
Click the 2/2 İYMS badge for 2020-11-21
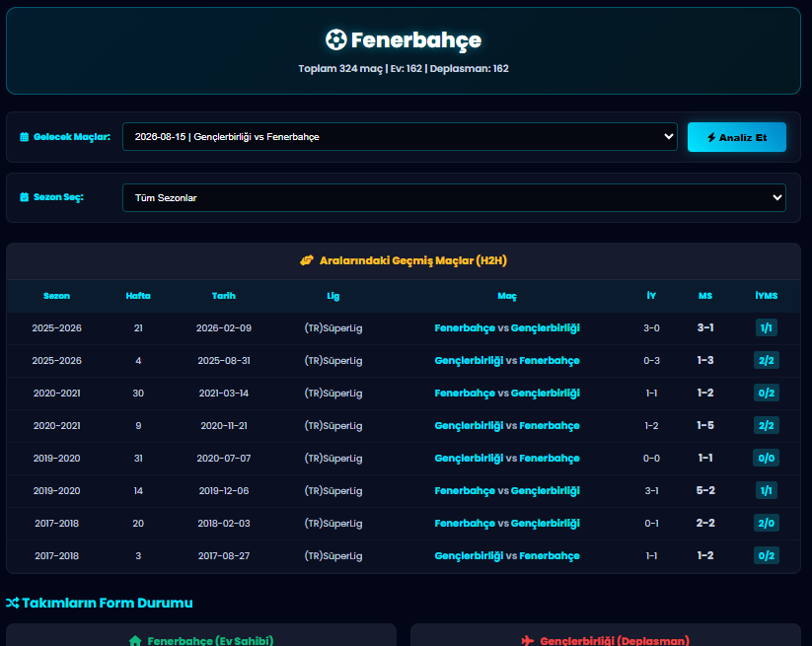point(767,425)
